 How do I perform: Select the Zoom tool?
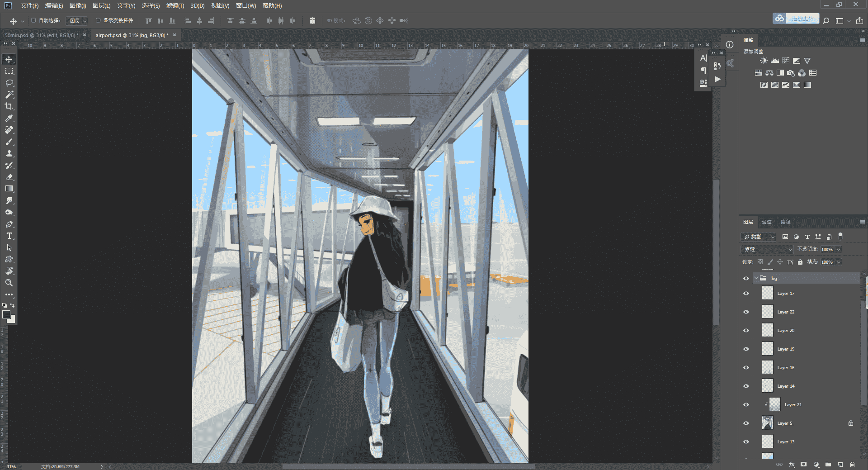(x=9, y=283)
